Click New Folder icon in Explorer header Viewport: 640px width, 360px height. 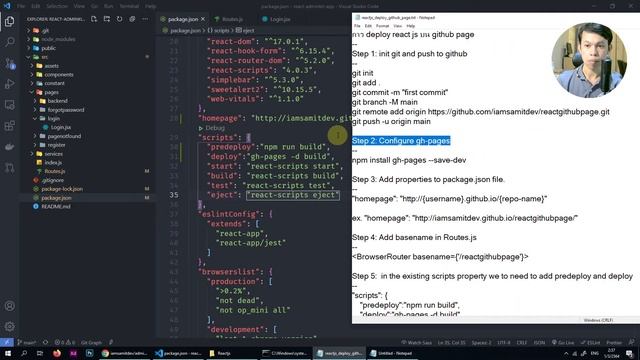point(107,19)
